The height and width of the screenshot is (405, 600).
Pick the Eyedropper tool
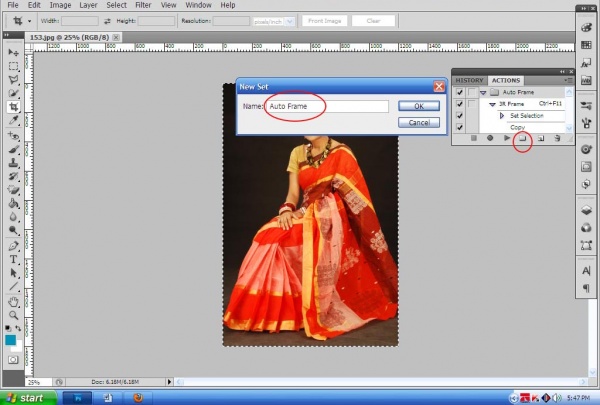(x=14, y=120)
